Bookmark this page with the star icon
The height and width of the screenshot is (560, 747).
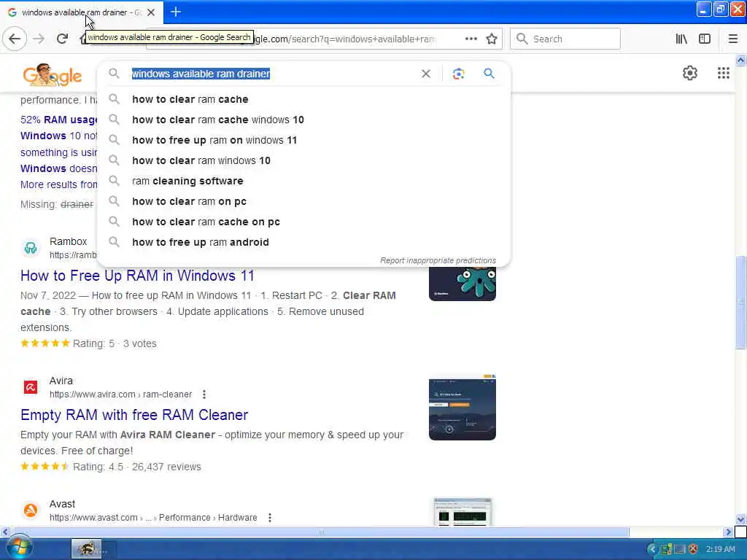(492, 39)
